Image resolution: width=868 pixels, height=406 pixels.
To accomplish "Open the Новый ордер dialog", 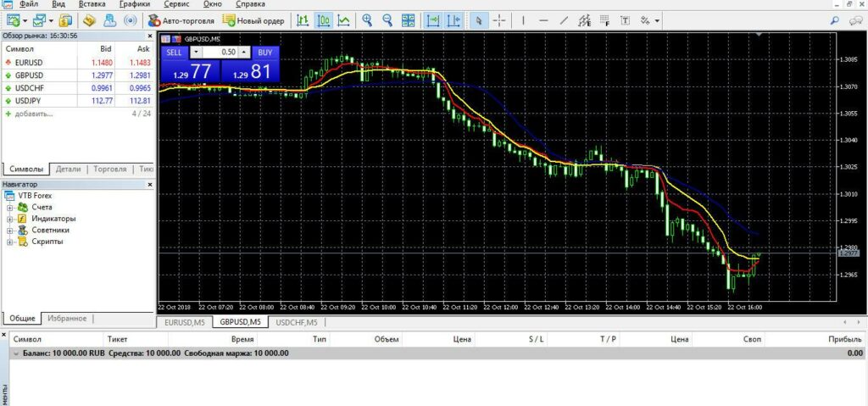I will (x=253, y=19).
